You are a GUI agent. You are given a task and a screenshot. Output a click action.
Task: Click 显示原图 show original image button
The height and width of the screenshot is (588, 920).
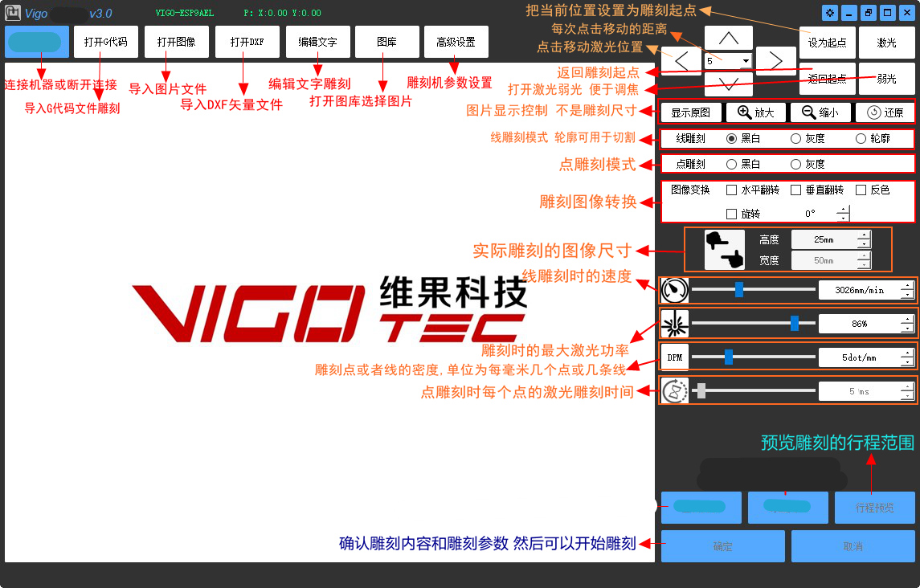(x=690, y=112)
